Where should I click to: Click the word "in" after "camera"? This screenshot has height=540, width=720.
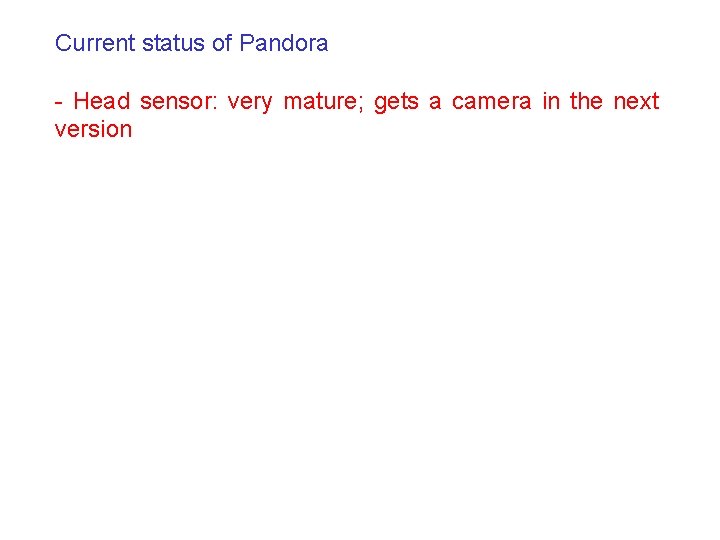pyautogui.click(x=550, y=102)
